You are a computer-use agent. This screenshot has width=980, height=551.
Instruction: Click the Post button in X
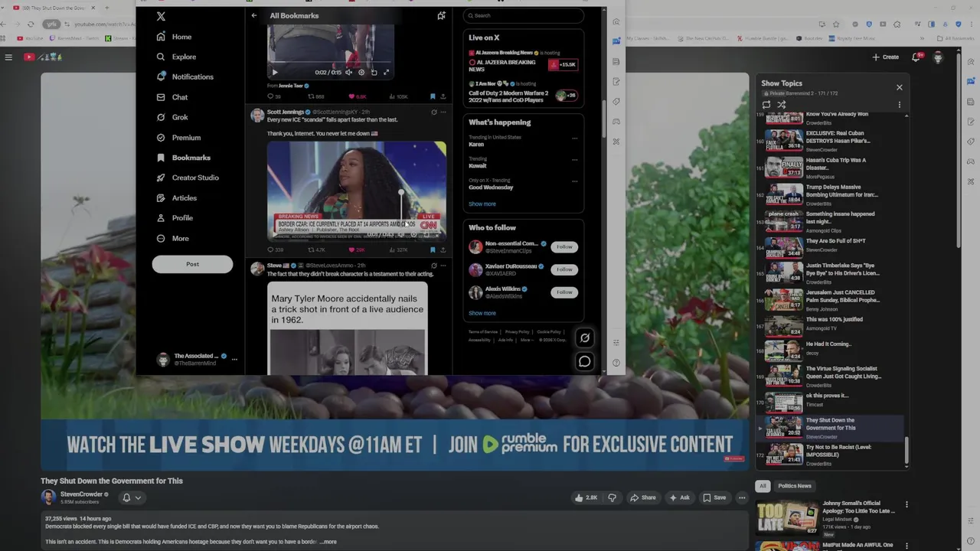point(192,264)
